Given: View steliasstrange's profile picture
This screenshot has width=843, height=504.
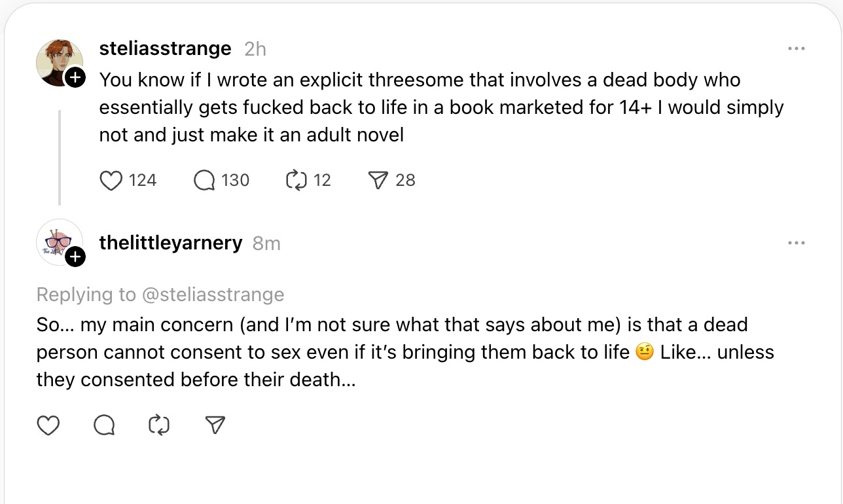Looking at the screenshot, I should 58,62.
